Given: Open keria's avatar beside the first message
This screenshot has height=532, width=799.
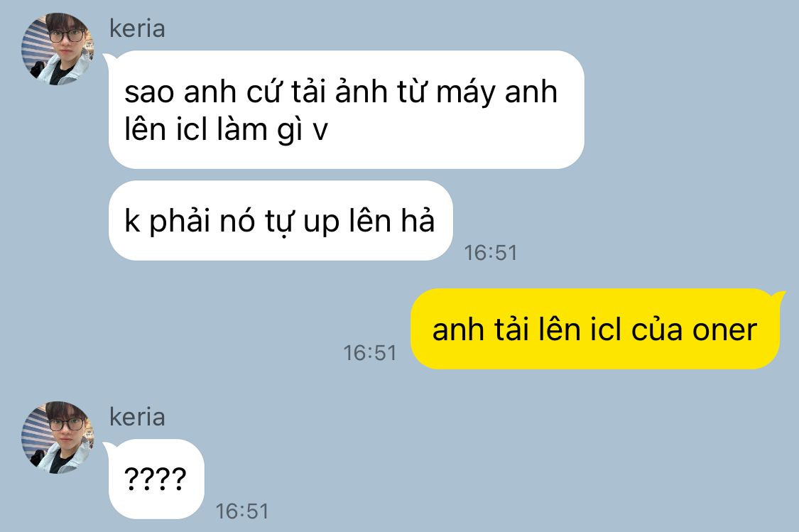Looking at the screenshot, I should [x=58, y=49].
